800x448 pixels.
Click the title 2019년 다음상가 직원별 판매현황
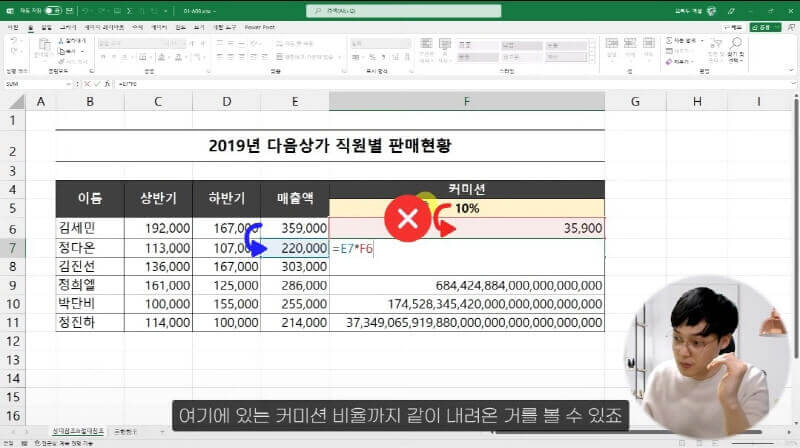(330, 146)
